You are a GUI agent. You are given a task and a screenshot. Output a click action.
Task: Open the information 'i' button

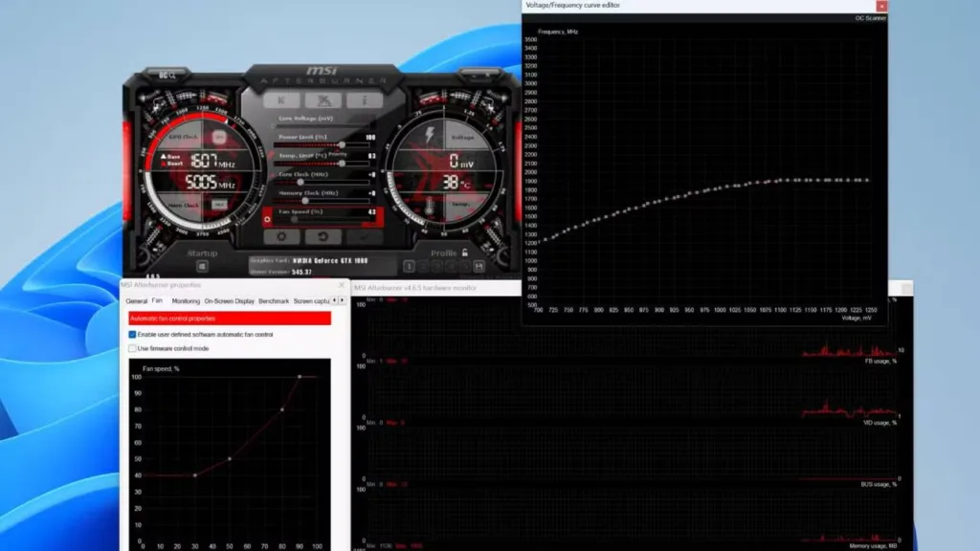click(x=365, y=99)
